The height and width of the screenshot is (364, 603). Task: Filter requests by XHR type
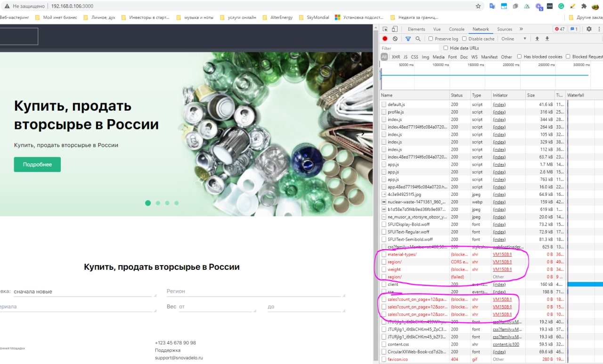point(396,57)
